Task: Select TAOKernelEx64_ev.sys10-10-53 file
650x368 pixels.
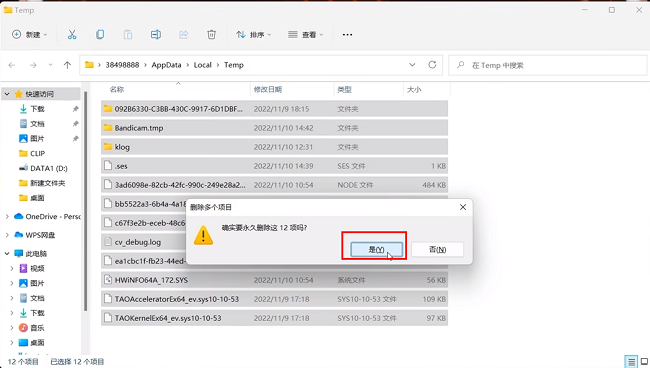Action: pyautogui.click(x=274, y=318)
